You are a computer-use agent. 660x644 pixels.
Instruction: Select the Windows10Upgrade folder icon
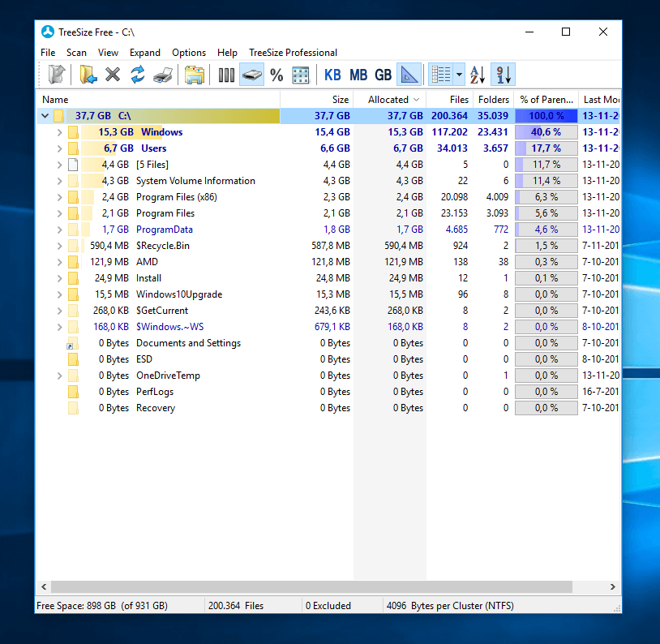(73, 294)
